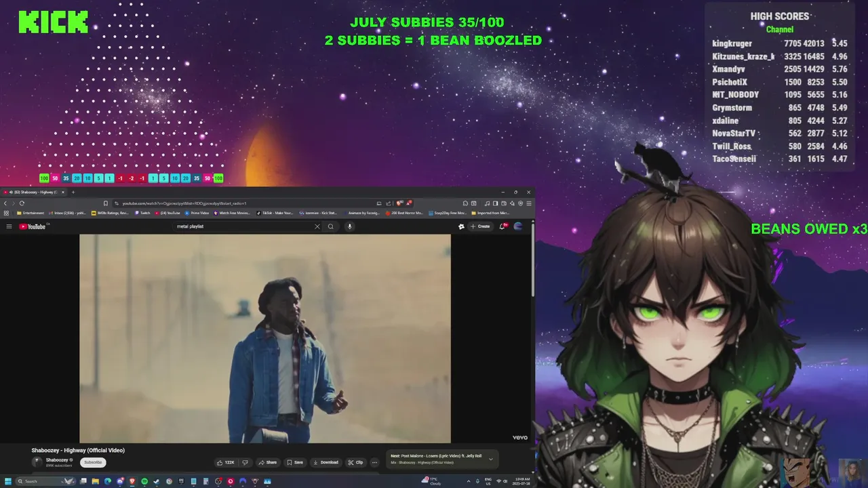Open the browser main menu (three lines)
The image size is (868, 488).
coord(529,203)
